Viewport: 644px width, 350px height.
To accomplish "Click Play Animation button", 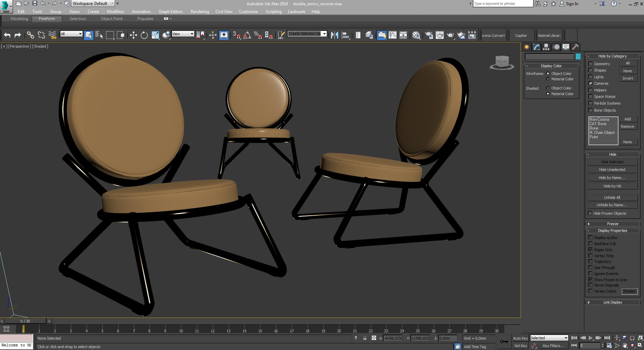I will [x=591, y=338].
